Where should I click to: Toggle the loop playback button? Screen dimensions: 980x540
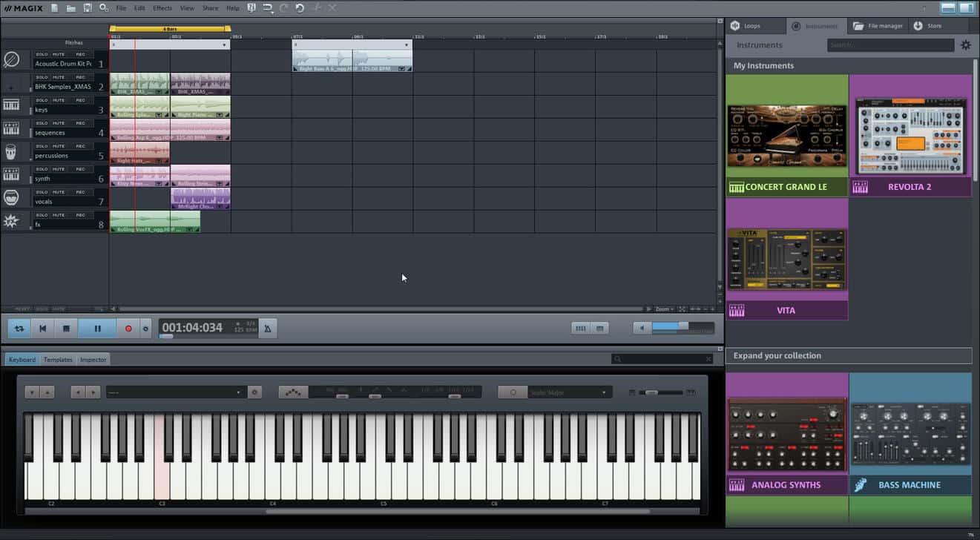click(19, 329)
